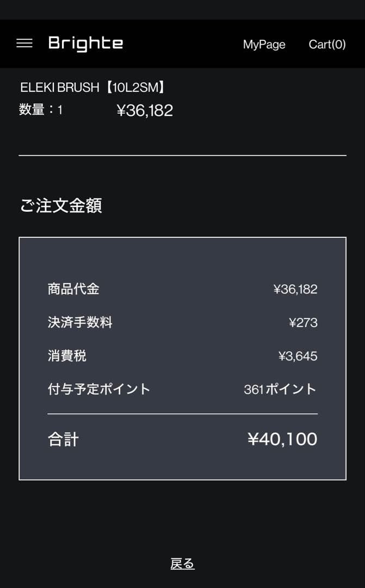Image resolution: width=365 pixels, height=588 pixels.
Task: Click the 付与予定ポイント label
Action: point(99,389)
